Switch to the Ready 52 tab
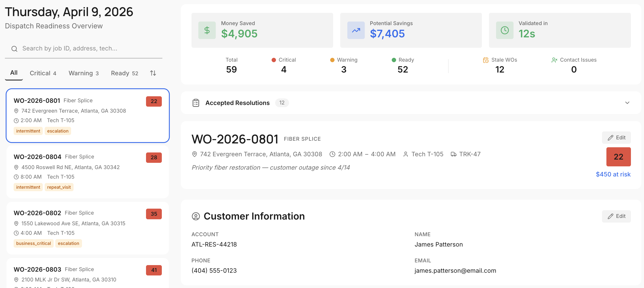 (125, 73)
